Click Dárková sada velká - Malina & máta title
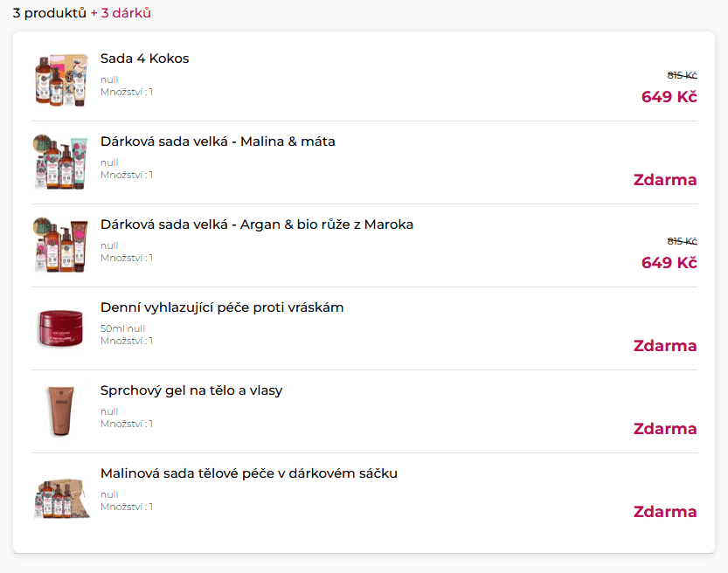728x573 pixels. pyautogui.click(x=218, y=142)
